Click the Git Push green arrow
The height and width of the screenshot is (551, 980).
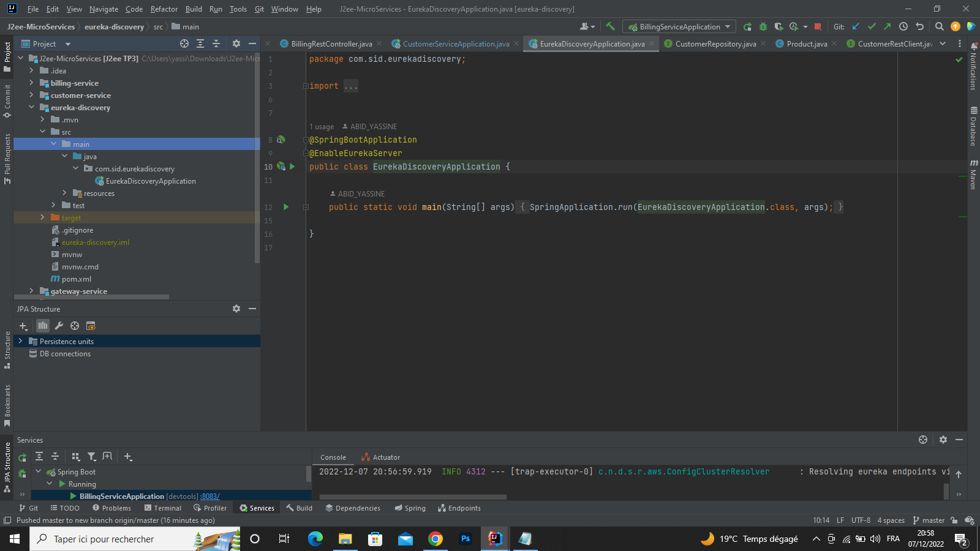887,26
